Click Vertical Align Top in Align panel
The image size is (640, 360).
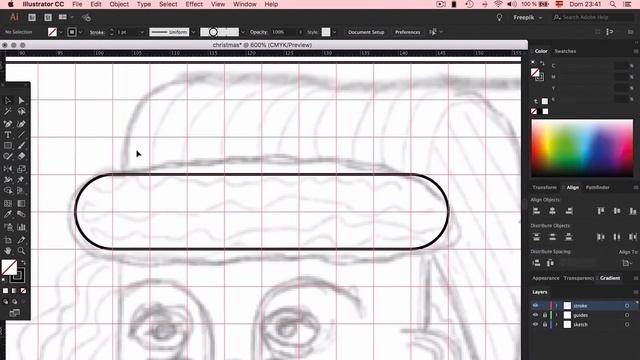tap(601, 211)
